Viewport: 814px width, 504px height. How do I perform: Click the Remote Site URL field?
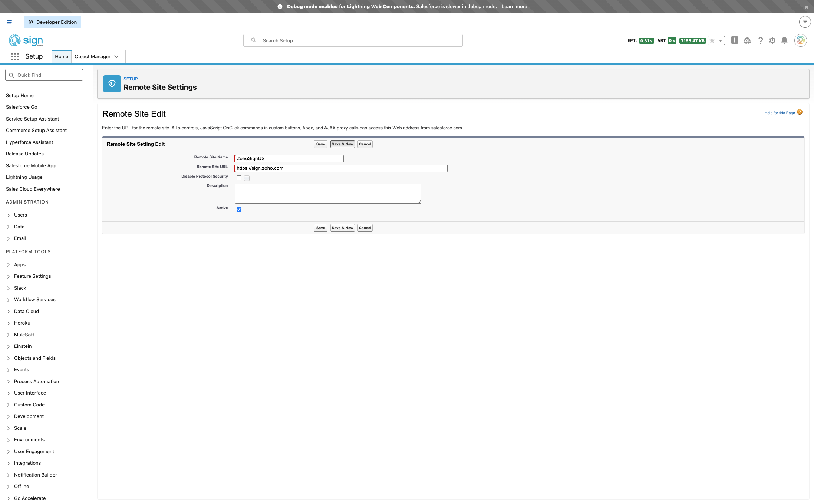(x=341, y=168)
